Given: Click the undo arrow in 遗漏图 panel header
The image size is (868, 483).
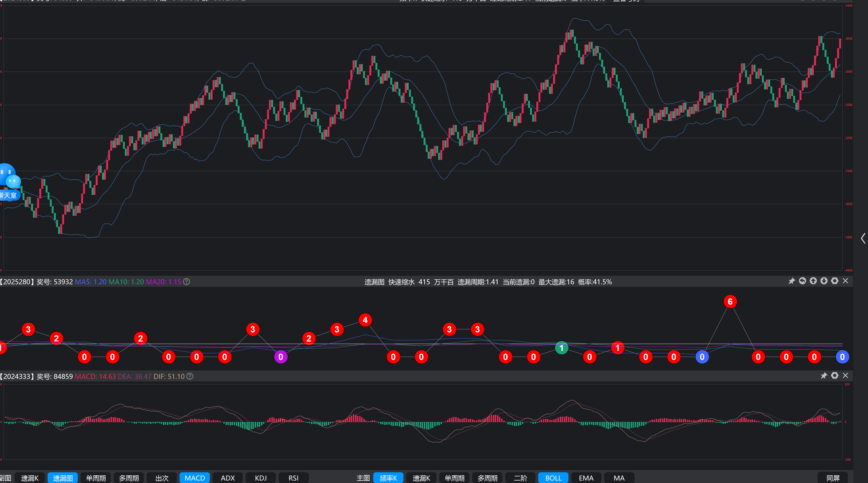Looking at the screenshot, I should (x=802, y=281).
